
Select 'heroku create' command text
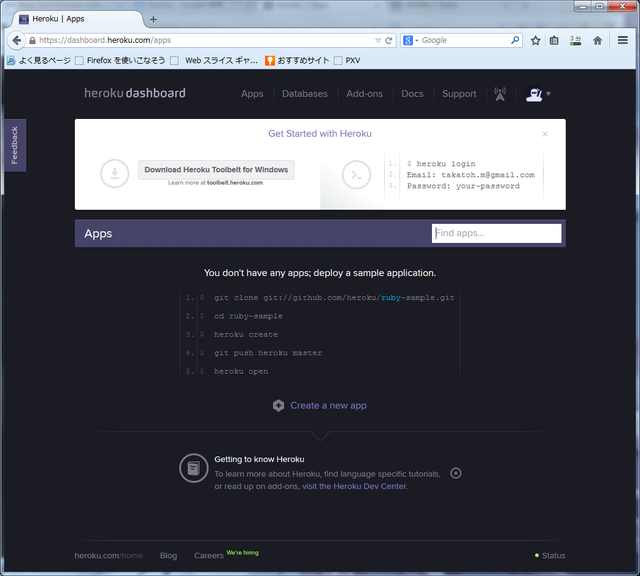tap(246, 335)
